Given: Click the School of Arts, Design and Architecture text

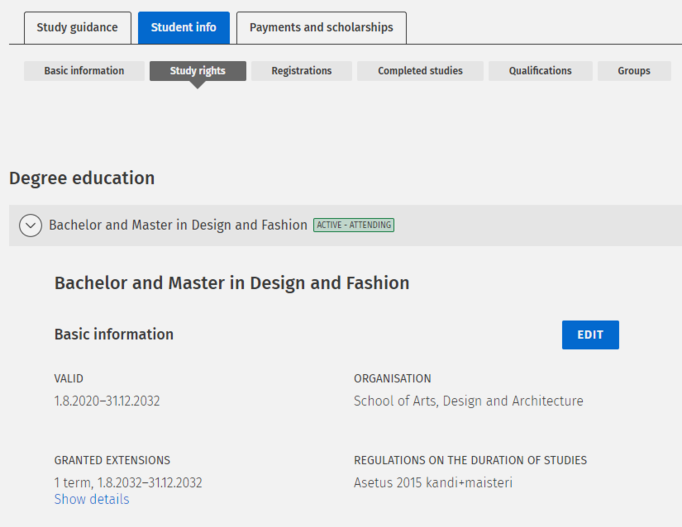Looking at the screenshot, I should [x=468, y=401].
